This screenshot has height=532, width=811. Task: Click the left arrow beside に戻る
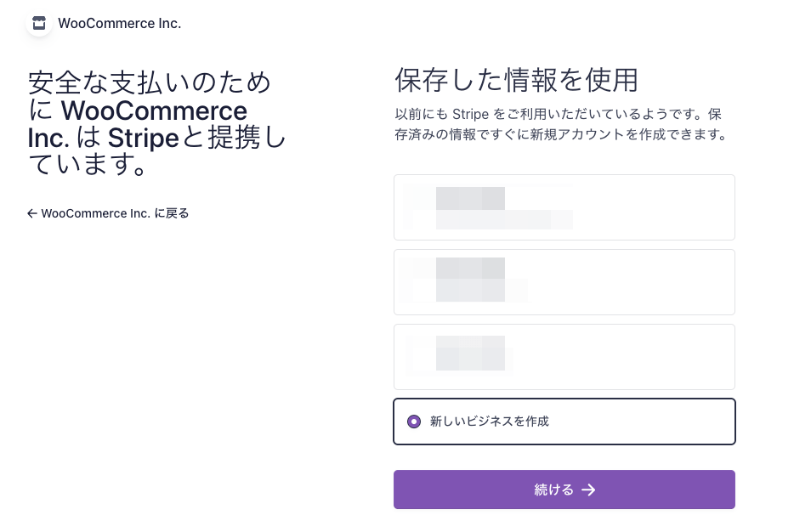pyautogui.click(x=32, y=213)
